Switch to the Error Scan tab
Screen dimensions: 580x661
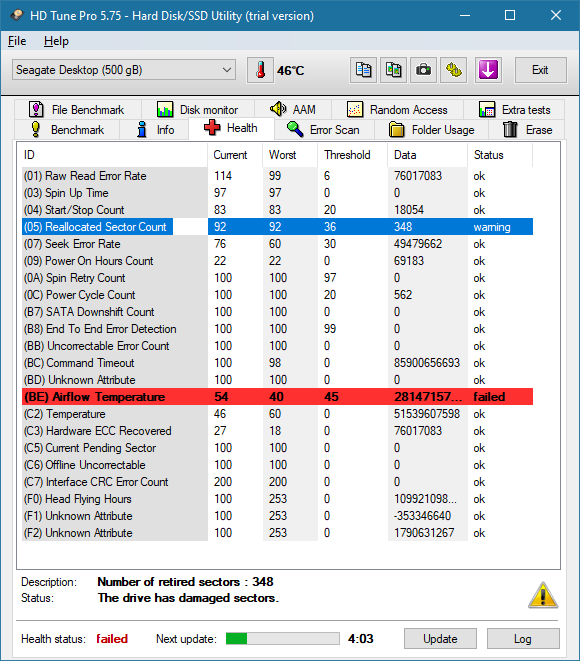coord(324,129)
